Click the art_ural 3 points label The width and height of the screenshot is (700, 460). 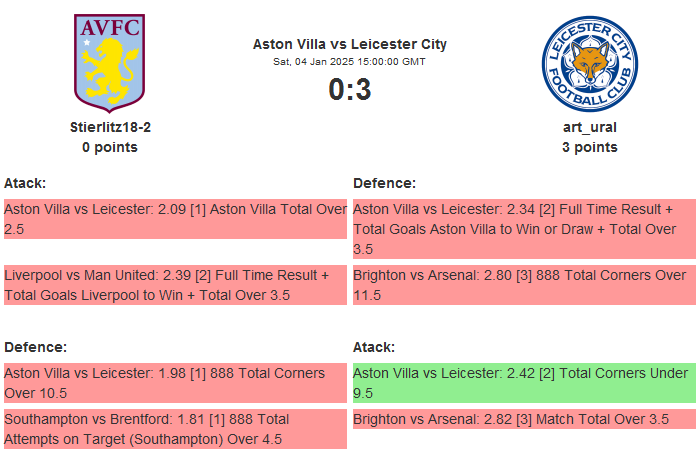coord(589,147)
